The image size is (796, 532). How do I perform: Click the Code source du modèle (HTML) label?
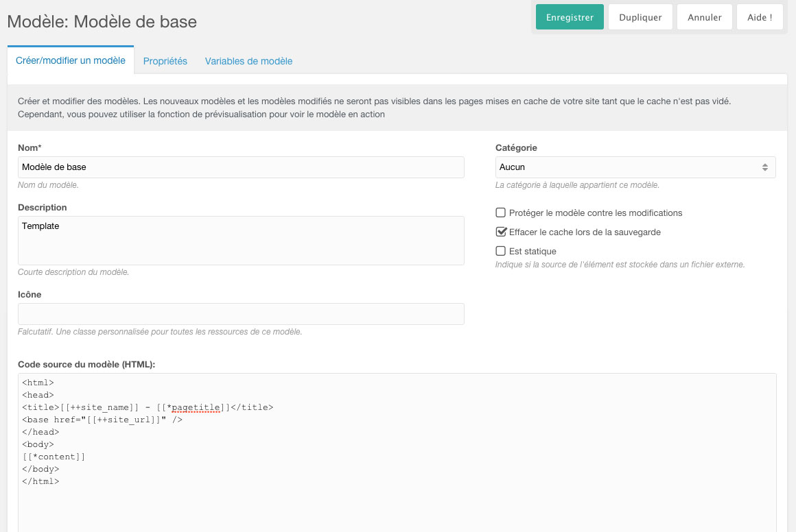click(86, 364)
